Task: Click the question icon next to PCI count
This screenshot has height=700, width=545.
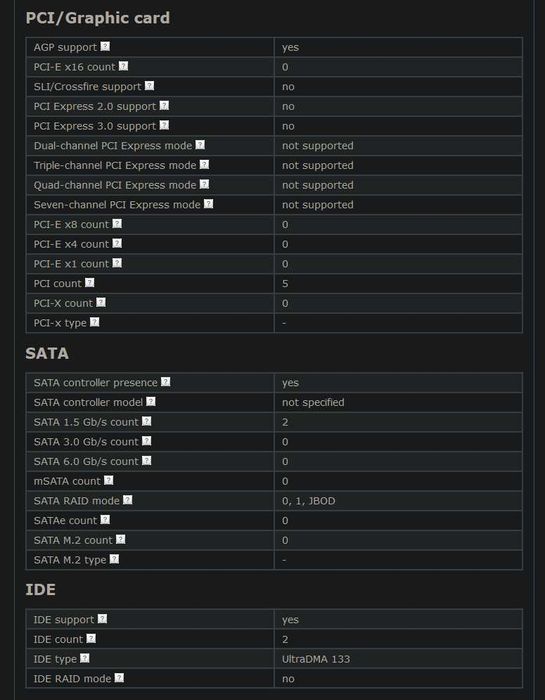Action: (x=90, y=283)
